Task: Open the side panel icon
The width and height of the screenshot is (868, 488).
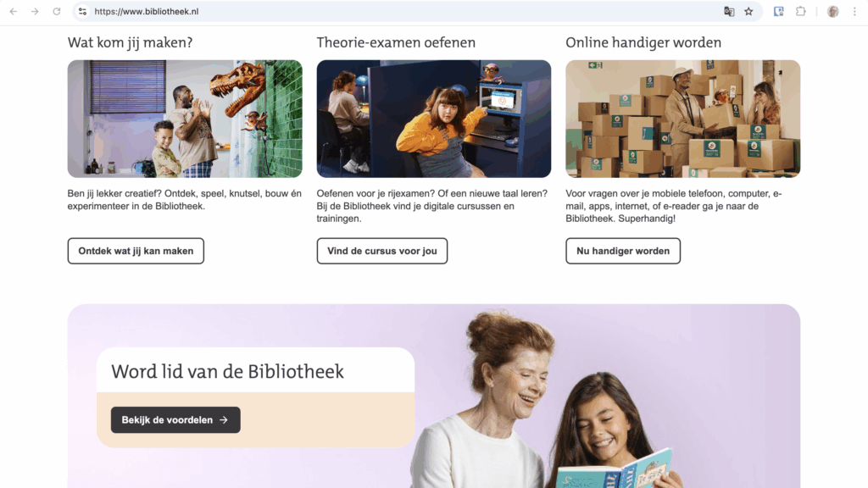Action: pyautogui.click(x=778, y=11)
